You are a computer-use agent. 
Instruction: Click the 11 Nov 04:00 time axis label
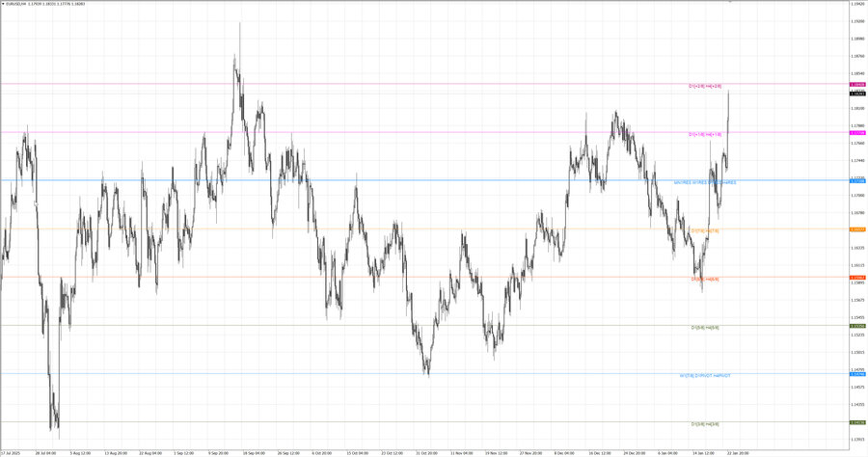click(x=461, y=453)
